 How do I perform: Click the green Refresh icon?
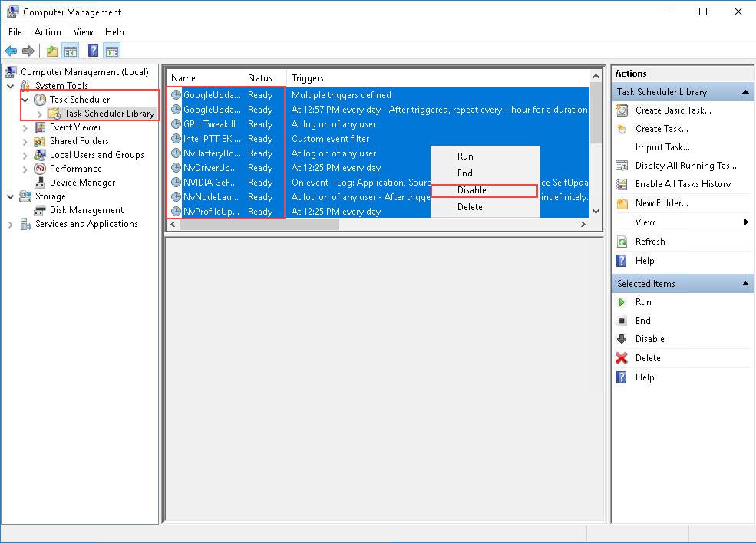click(622, 242)
